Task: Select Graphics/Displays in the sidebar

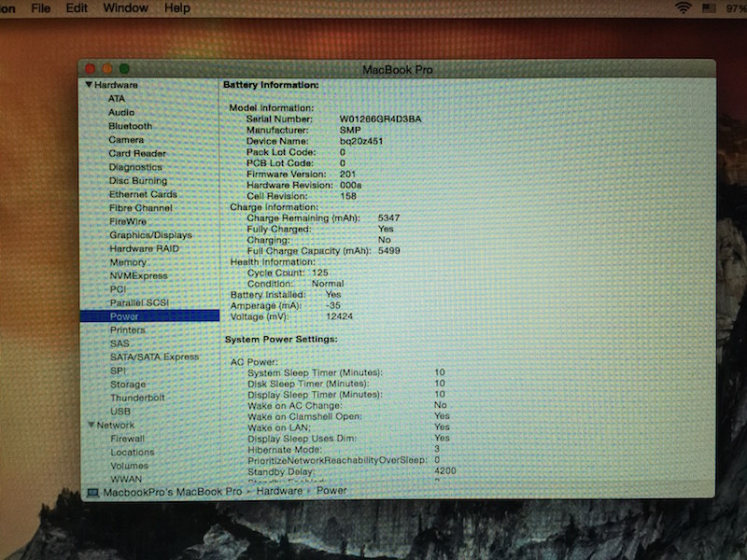Action: 150,235
